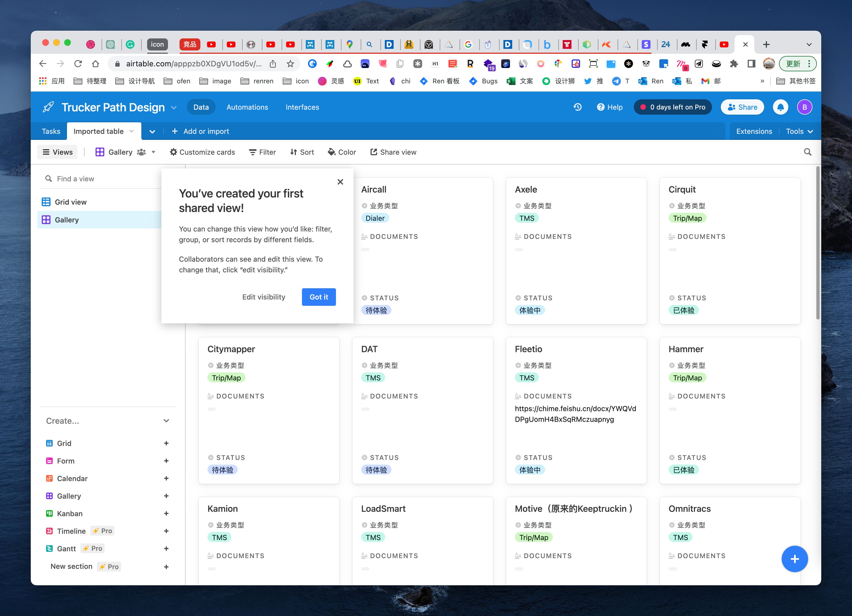
Task: Click Edit visibility
Action: coord(264,297)
